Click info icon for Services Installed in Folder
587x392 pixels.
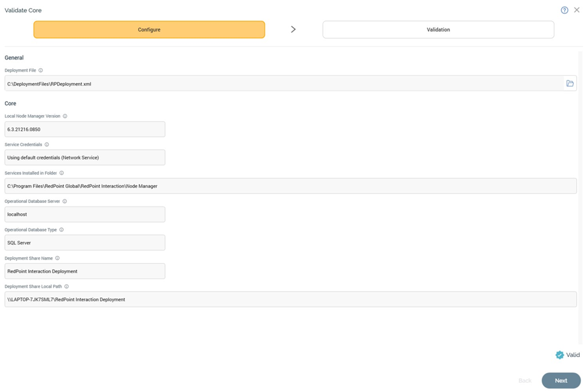pos(61,173)
